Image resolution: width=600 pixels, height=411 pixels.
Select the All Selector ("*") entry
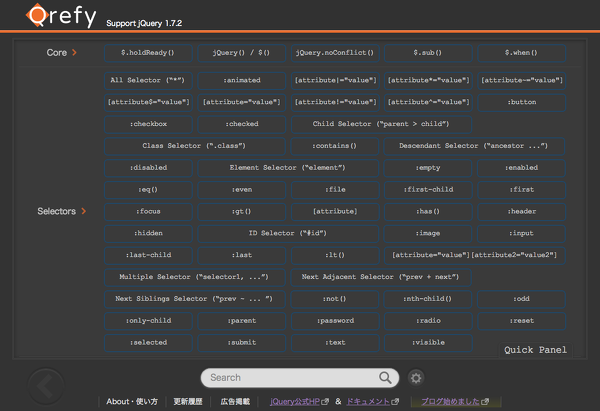point(148,80)
